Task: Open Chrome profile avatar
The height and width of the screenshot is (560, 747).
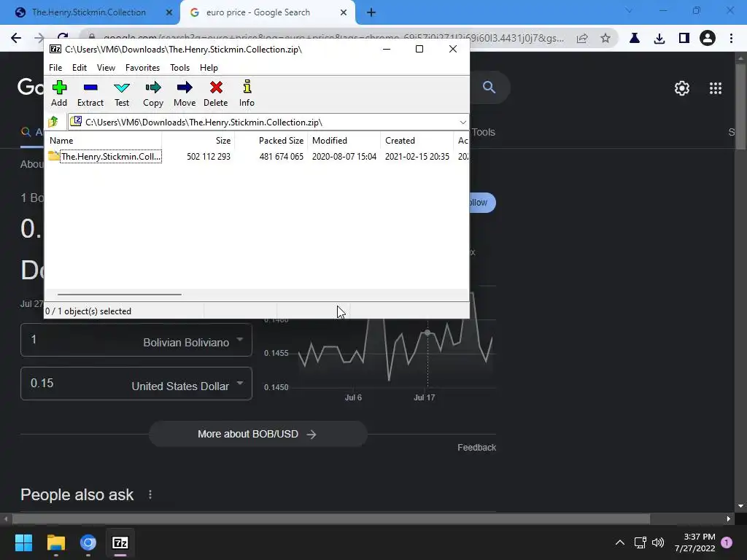Action: pyautogui.click(x=708, y=38)
